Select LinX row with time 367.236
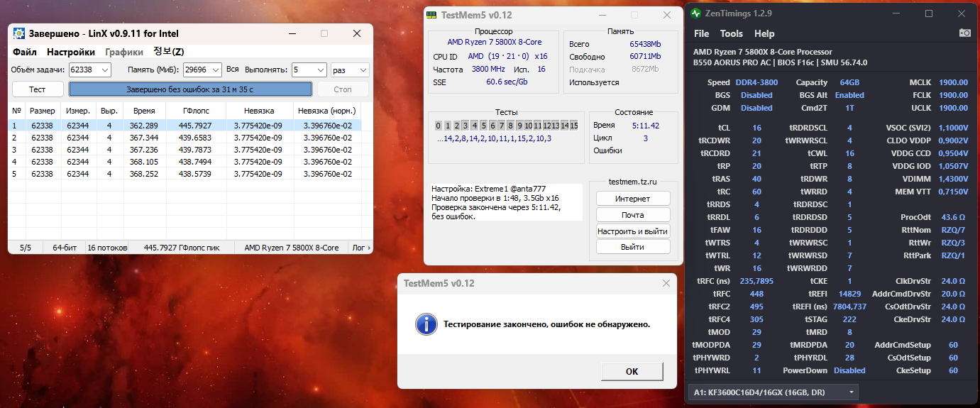 [190, 150]
